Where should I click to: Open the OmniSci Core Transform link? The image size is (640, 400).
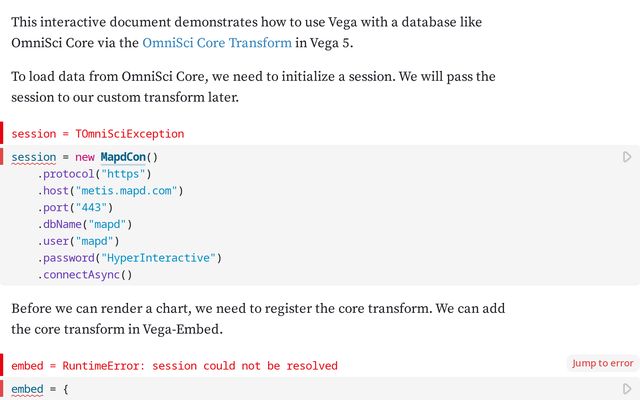pos(217,43)
